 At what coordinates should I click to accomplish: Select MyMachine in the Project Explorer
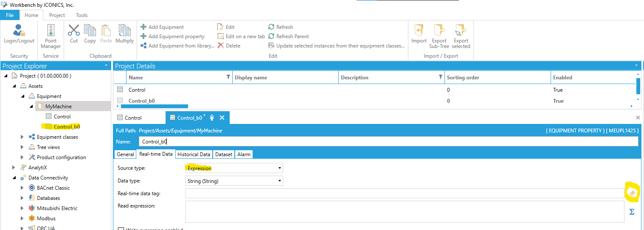58,107
